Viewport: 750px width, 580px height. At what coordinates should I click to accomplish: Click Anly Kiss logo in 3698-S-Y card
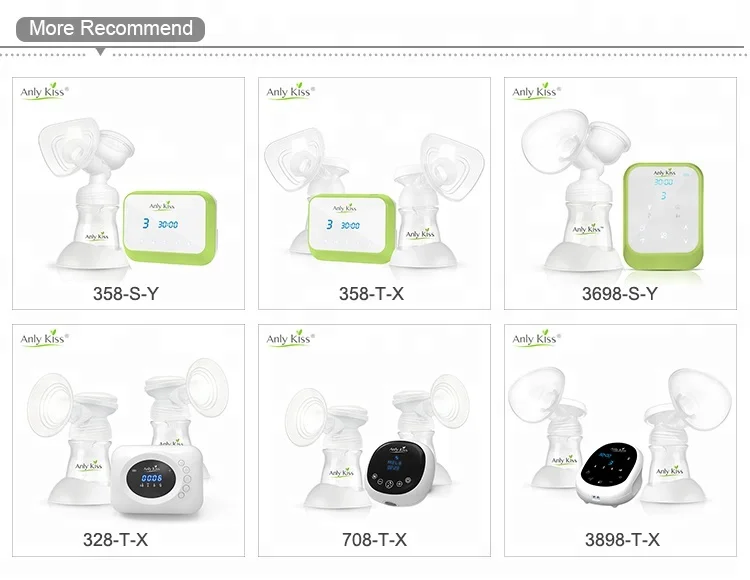click(536, 91)
